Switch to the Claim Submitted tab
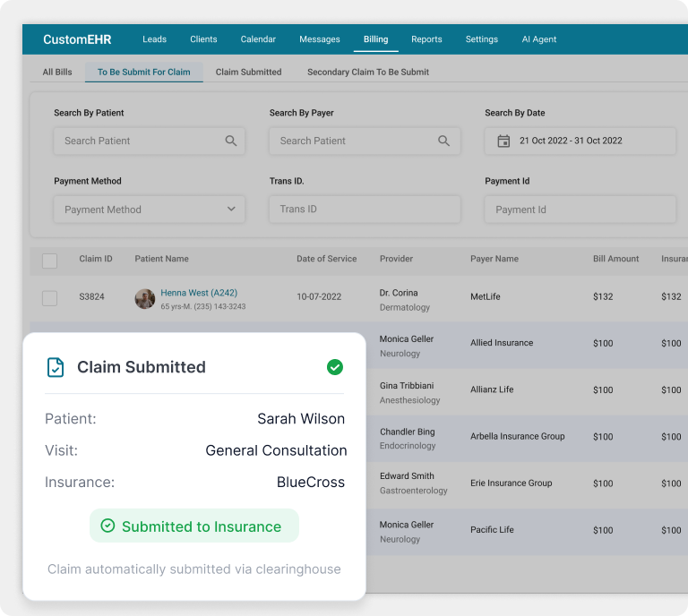The width and height of the screenshot is (688, 616). pyautogui.click(x=248, y=72)
